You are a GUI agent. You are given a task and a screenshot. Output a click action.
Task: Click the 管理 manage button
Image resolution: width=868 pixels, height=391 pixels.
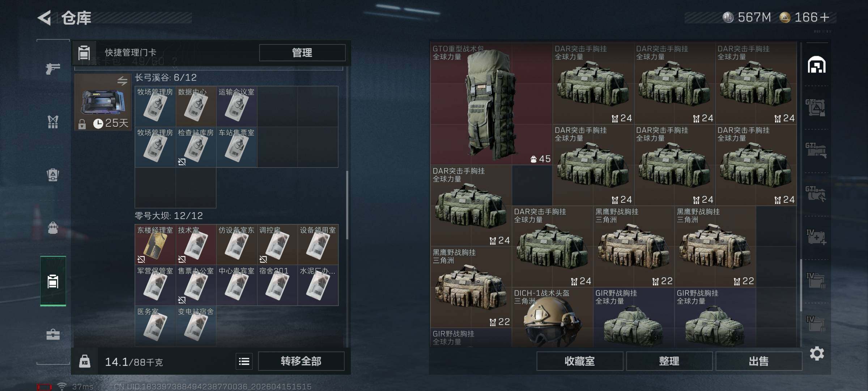[302, 53]
